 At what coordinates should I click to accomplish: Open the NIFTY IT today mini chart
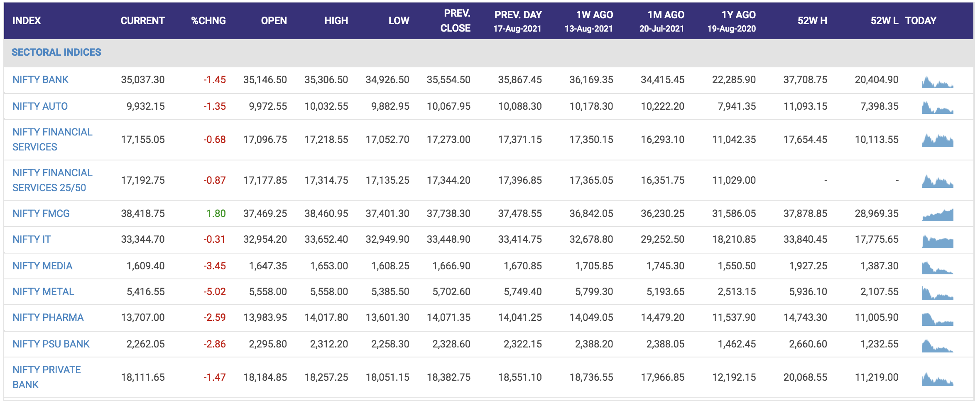coord(937,241)
